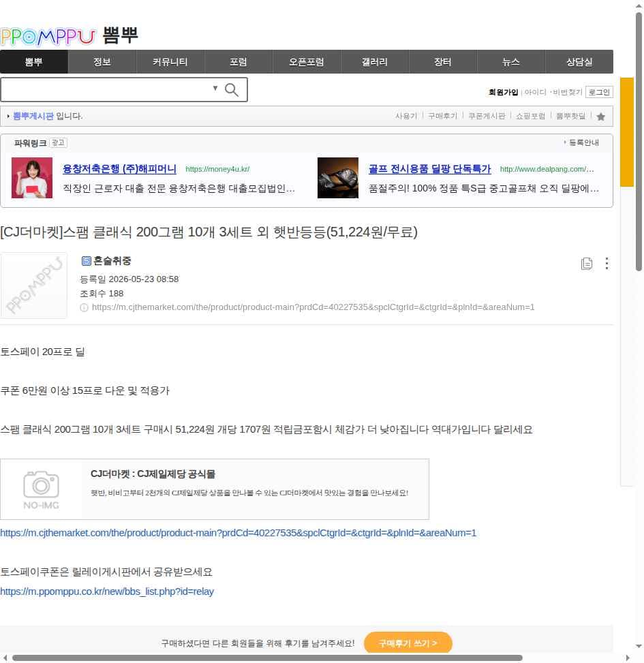Click the 비번찾기 link
Screen dimensions: 644x663
[568, 92]
